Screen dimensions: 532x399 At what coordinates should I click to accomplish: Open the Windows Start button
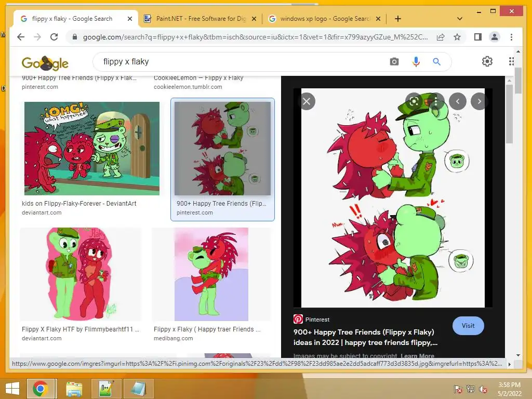(x=12, y=389)
